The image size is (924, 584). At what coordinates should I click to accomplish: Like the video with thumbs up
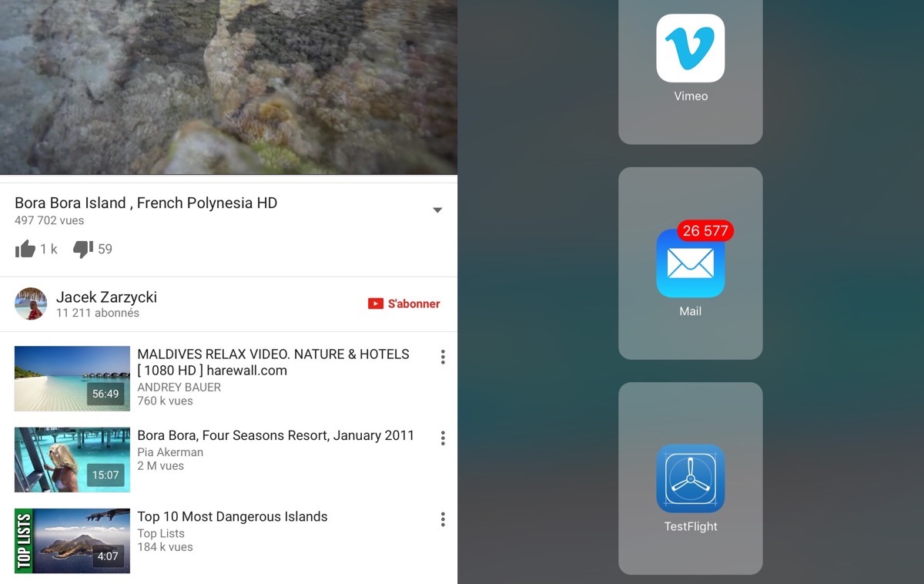[25, 249]
